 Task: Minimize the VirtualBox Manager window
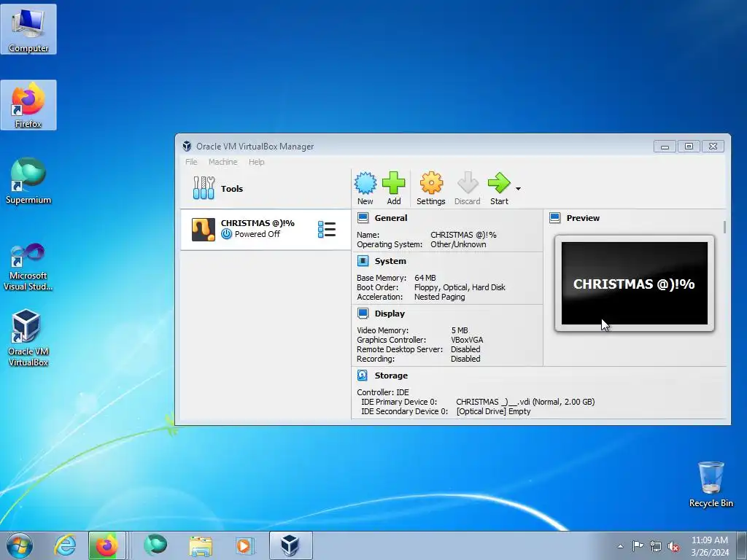[x=665, y=146]
